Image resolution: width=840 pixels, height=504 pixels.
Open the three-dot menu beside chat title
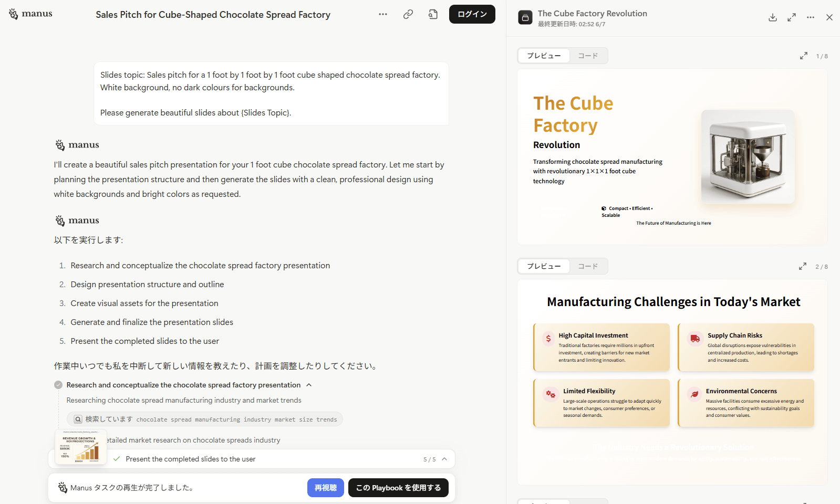(x=383, y=14)
